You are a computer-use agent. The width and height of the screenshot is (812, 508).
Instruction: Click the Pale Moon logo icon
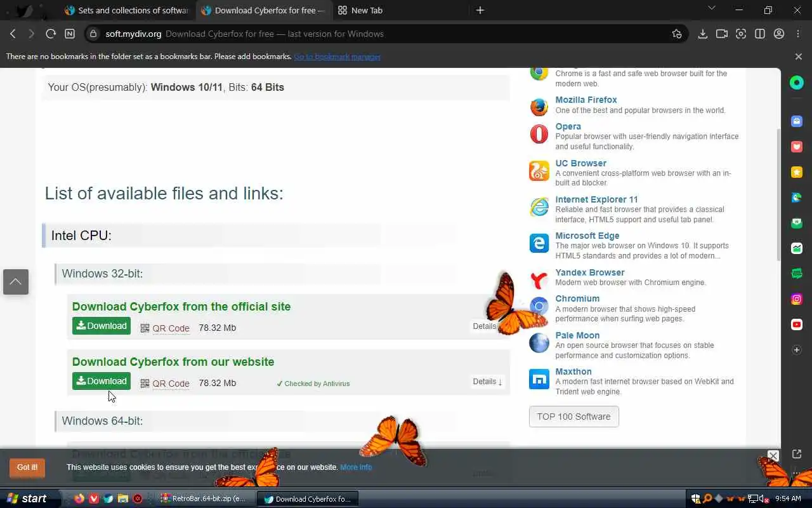(539, 343)
